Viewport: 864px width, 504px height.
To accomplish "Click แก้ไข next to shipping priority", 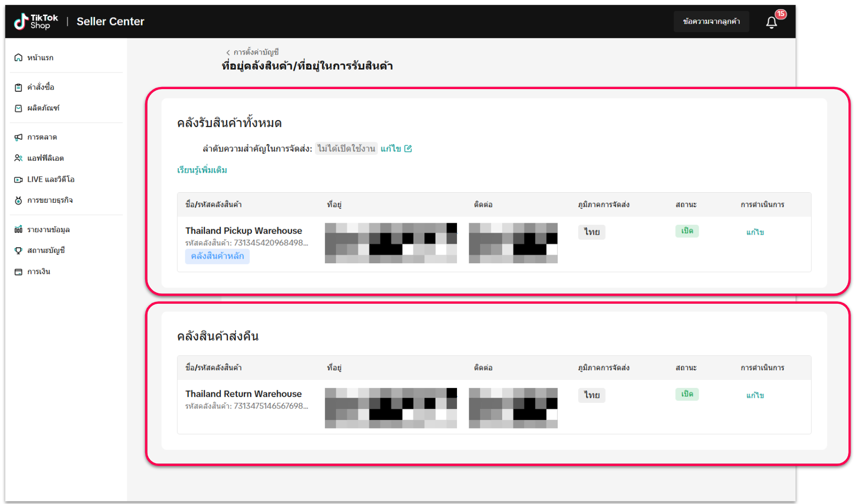I will click(395, 149).
